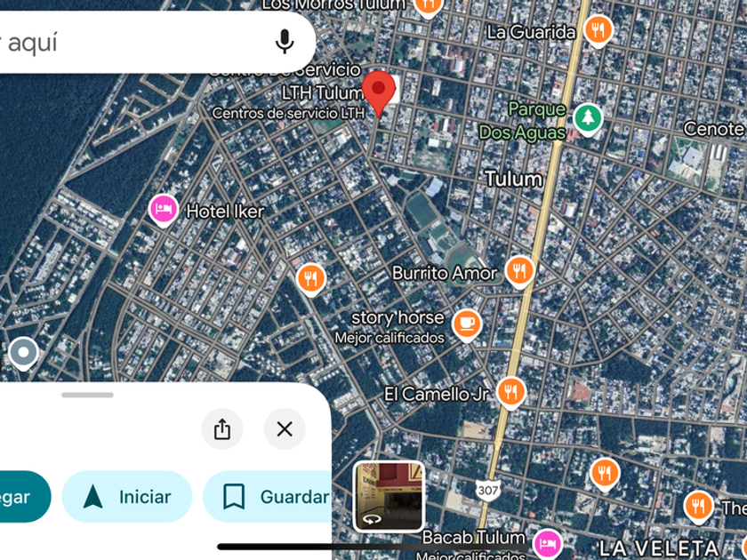This screenshot has width=747, height=560.
Task: Click the 'Bacab Tulum' text label
Action: pos(473,538)
